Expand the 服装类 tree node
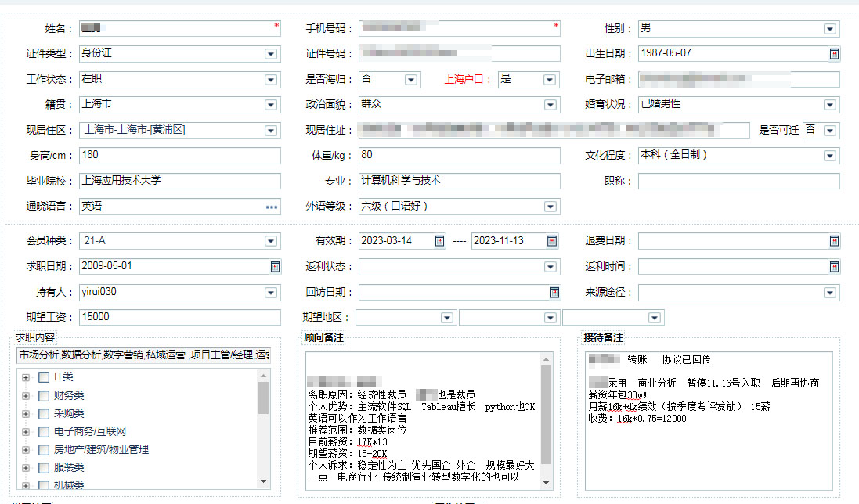The height and width of the screenshot is (504, 859). pyautogui.click(x=25, y=468)
